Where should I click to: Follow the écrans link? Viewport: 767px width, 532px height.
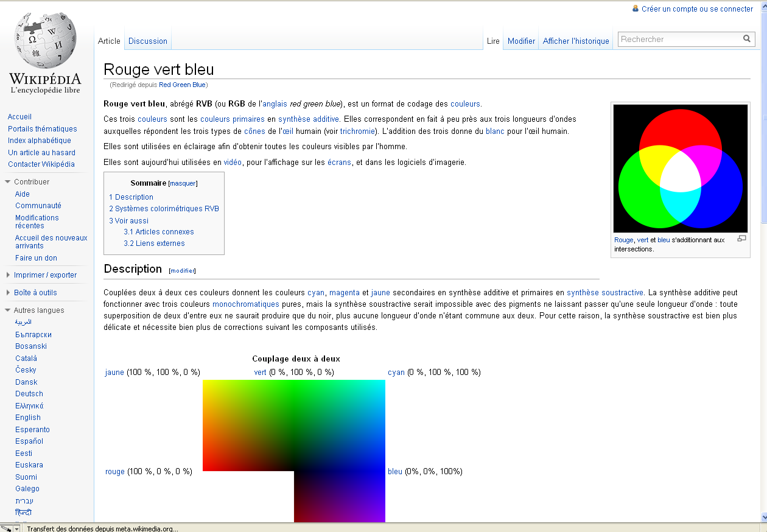coord(340,163)
